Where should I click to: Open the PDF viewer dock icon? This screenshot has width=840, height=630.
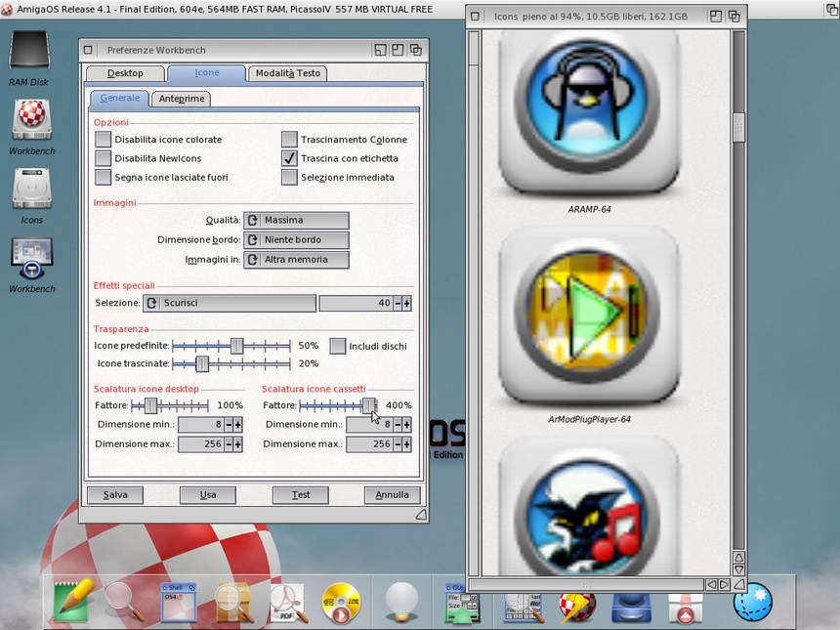pyautogui.click(x=288, y=603)
